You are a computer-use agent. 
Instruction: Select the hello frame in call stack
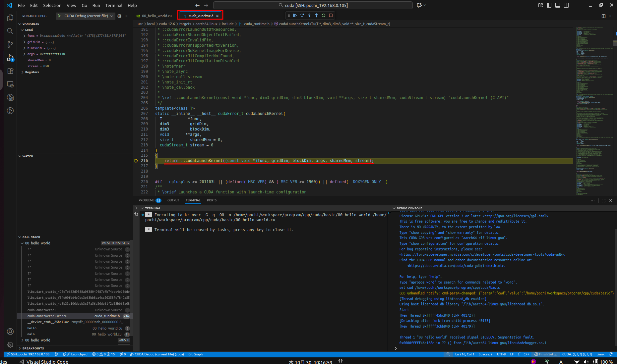(32, 328)
